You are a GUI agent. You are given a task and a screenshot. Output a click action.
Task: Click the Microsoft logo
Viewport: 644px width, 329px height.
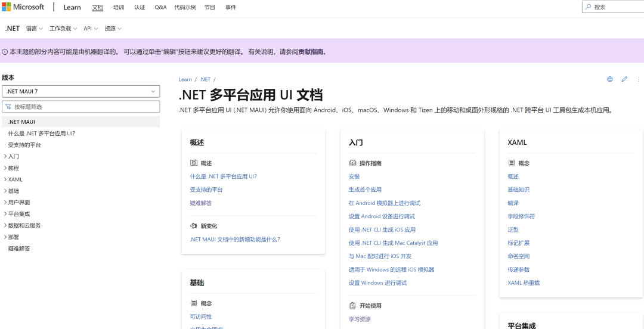click(x=23, y=7)
